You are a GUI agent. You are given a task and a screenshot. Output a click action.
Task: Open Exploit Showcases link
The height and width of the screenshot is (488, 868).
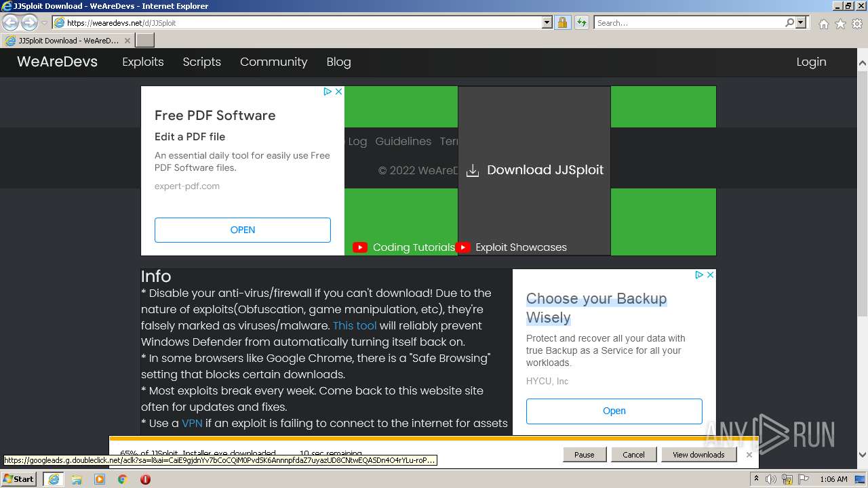[x=521, y=247]
